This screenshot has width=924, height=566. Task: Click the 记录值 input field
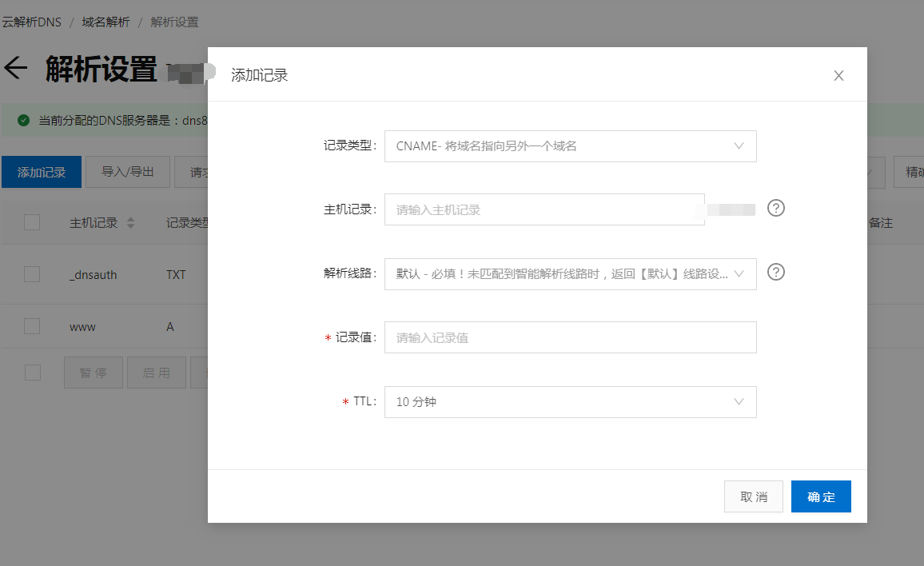570,337
